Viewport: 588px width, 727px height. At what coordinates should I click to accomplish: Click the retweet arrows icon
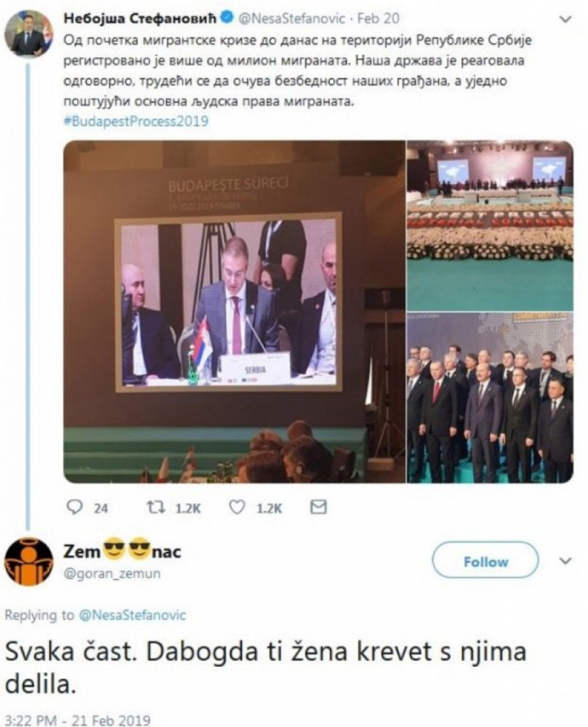(154, 508)
